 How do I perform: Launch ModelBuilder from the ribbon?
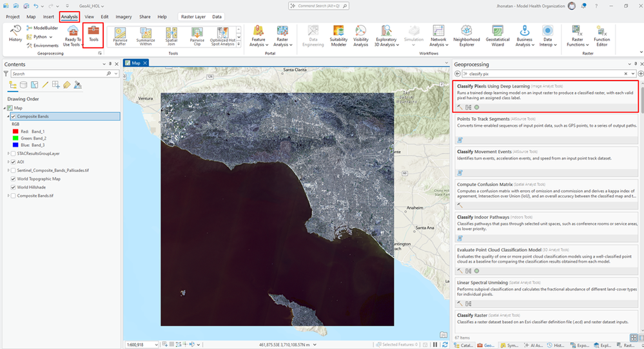[x=43, y=28]
